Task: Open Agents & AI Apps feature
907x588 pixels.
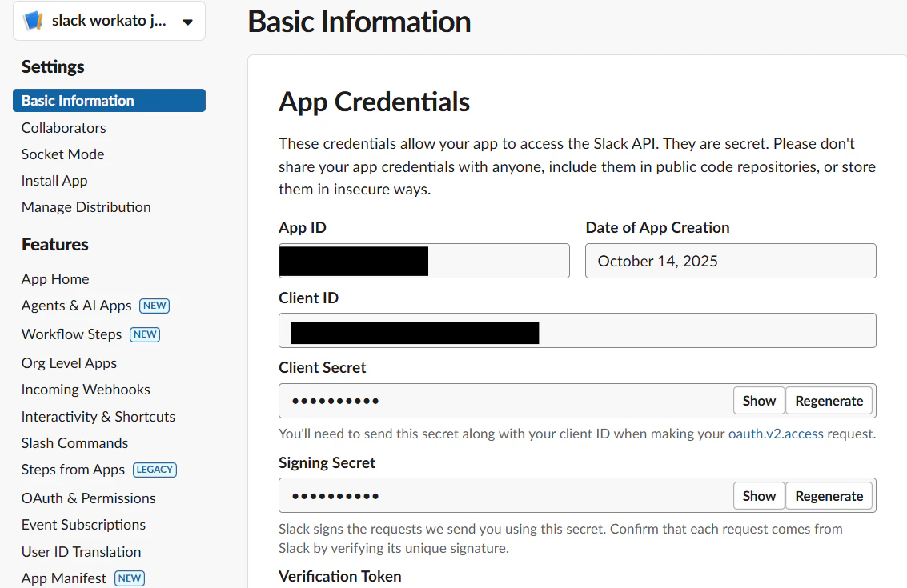Action: tap(76, 306)
